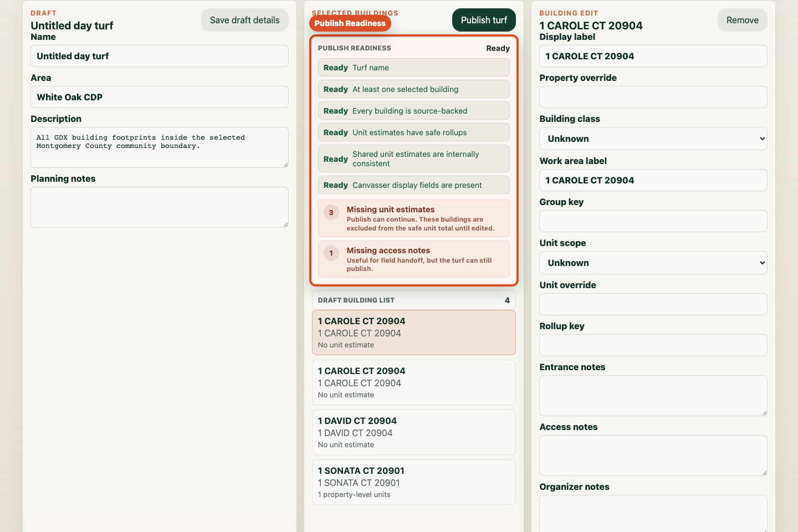This screenshot has height=532, width=798.
Task: Focus the Group key field
Action: pyautogui.click(x=653, y=221)
